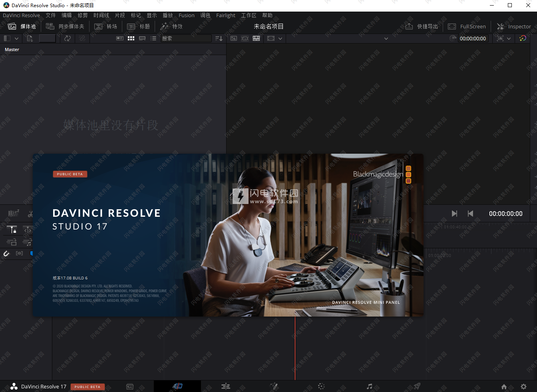537x392 pixels.
Task: Click the viewer tools icon near timecode
Action: click(500, 38)
